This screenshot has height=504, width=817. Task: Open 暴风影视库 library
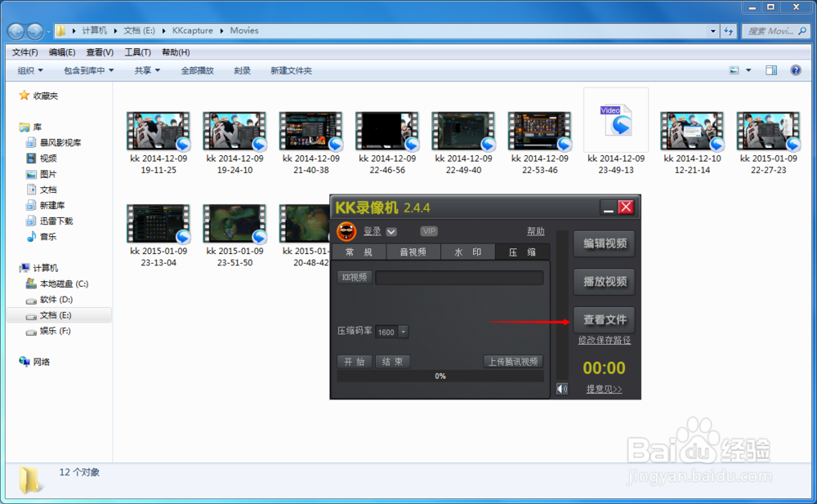tap(54, 143)
